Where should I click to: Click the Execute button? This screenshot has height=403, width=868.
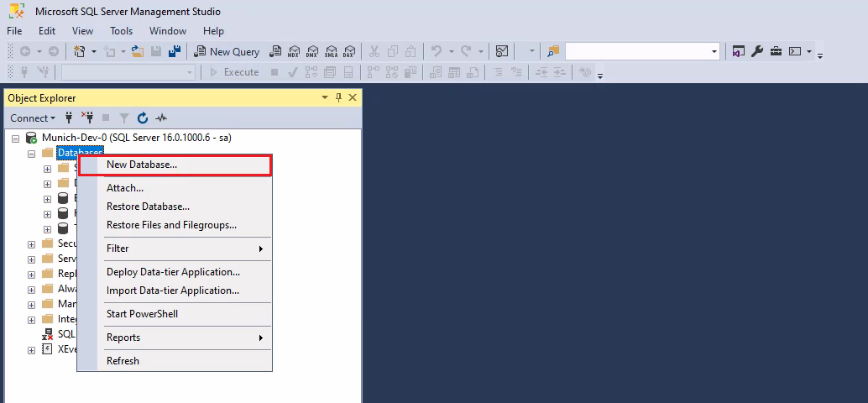[234, 72]
